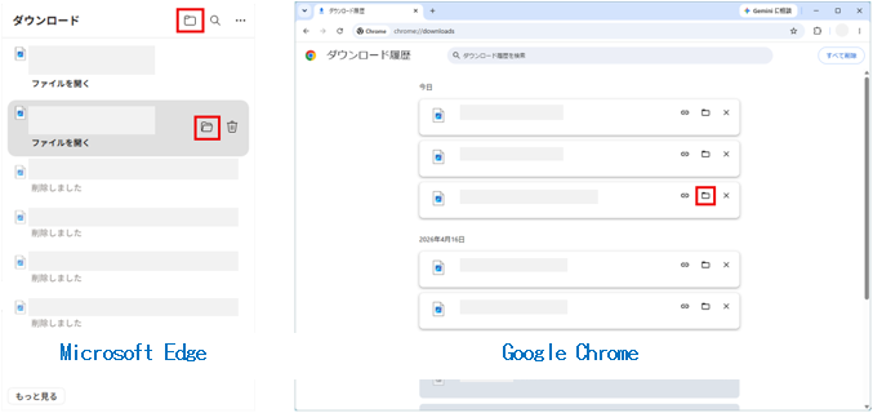
Task: Delete highlighted Edge download with trash icon
Action: tap(232, 127)
